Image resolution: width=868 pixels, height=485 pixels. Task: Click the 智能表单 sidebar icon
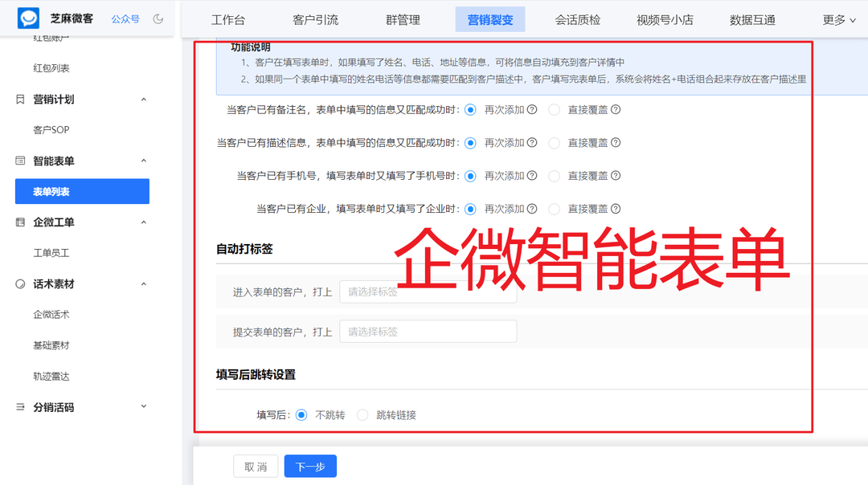20,161
